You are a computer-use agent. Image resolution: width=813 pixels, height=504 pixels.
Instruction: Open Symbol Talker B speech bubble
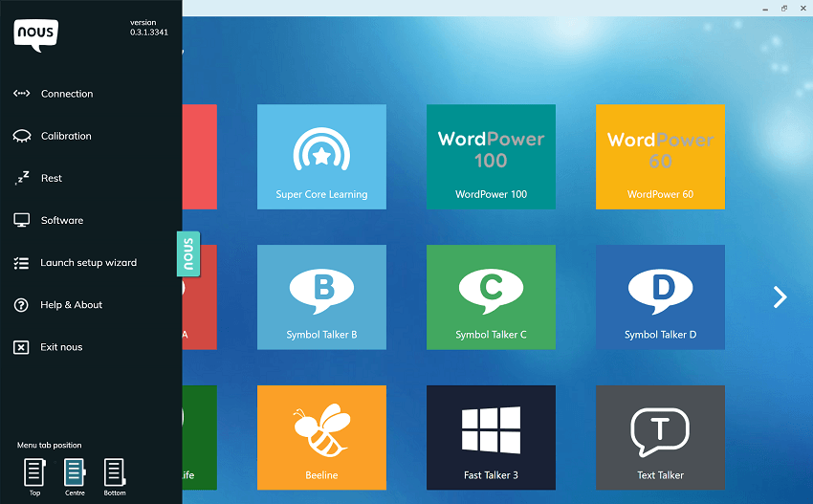321,288
